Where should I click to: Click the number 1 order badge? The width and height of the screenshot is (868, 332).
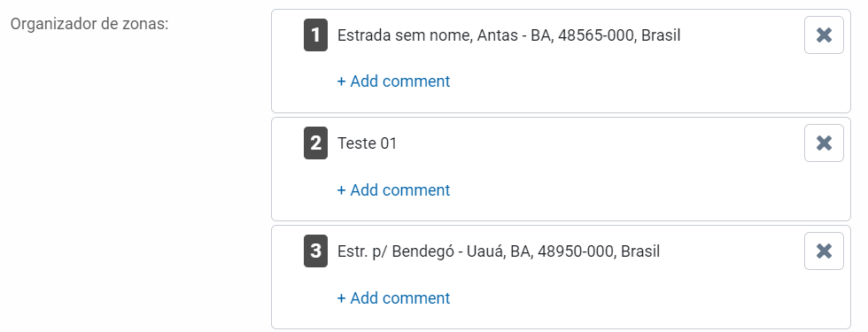click(x=315, y=35)
